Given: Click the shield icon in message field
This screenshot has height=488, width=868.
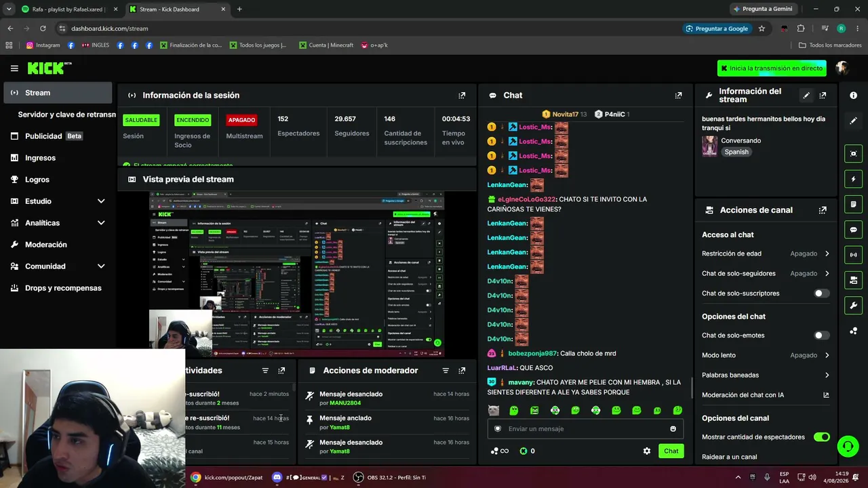Looking at the screenshot, I should (x=498, y=428).
